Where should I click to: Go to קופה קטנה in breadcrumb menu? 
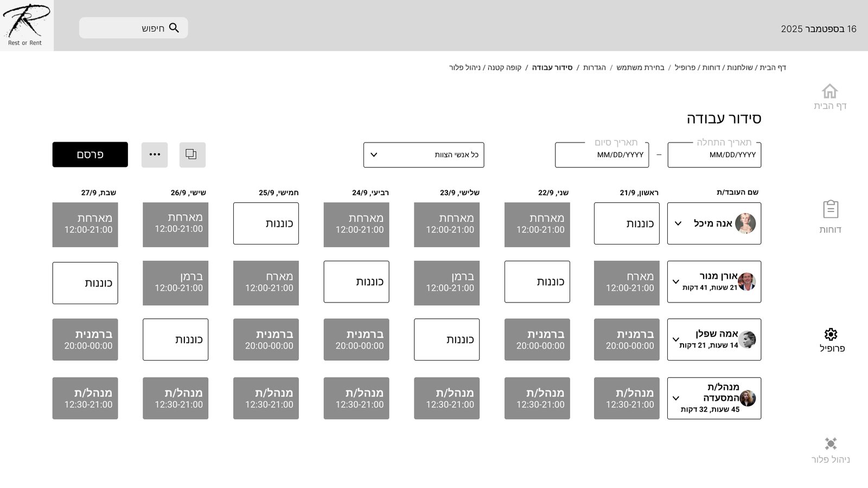pyautogui.click(x=504, y=68)
